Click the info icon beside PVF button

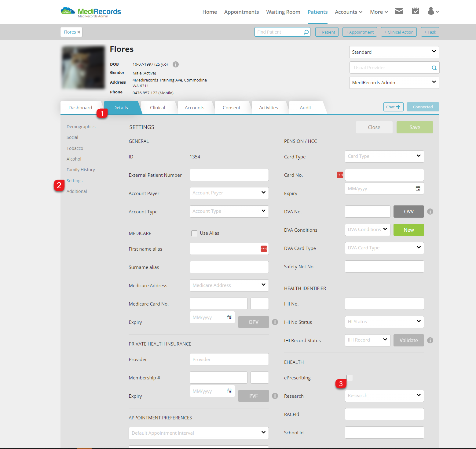click(x=275, y=396)
